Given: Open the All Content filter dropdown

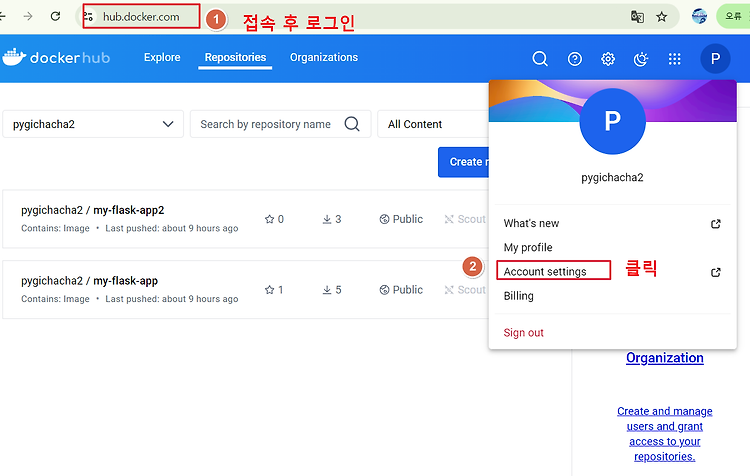Looking at the screenshot, I should tap(433, 124).
